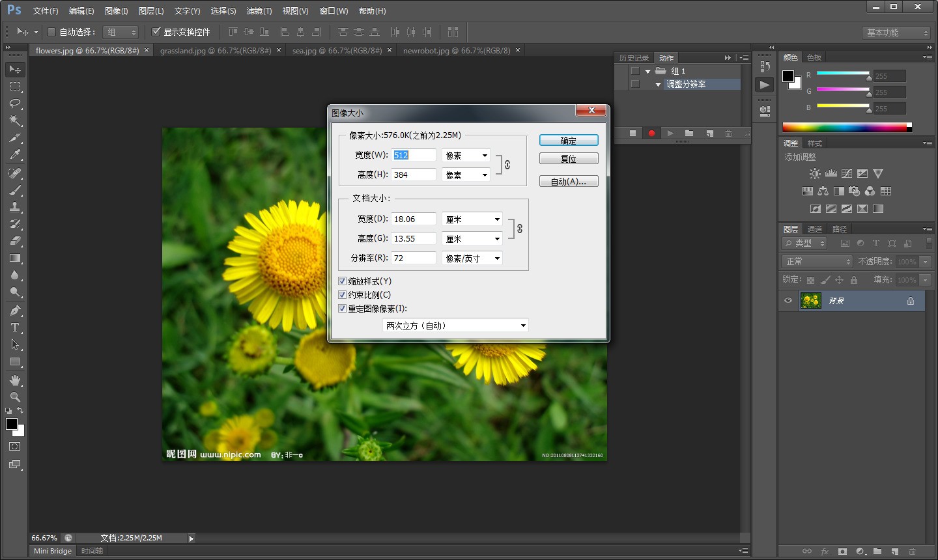Click the Vibrance triangle adjustment icon
The height and width of the screenshot is (560, 938).
[878, 174]
